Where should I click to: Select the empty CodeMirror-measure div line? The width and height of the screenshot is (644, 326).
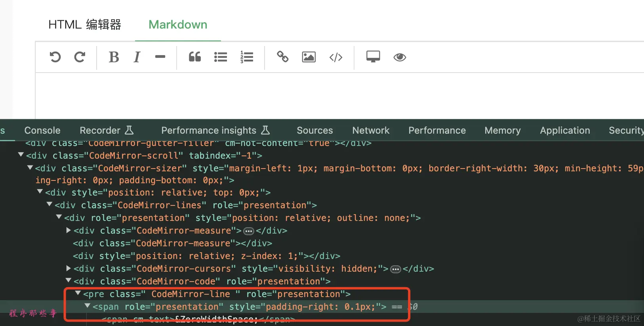pyautogui.click(x=173, y=243)
